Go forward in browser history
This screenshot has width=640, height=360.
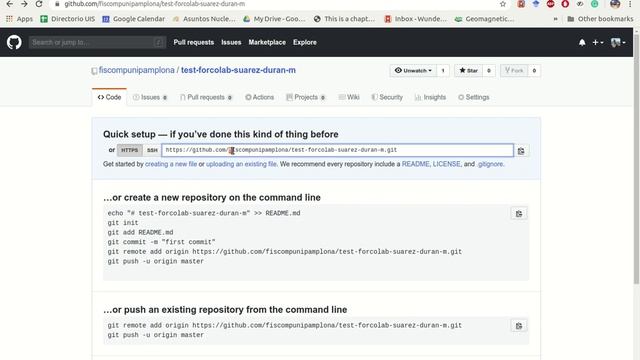point(24,4)
